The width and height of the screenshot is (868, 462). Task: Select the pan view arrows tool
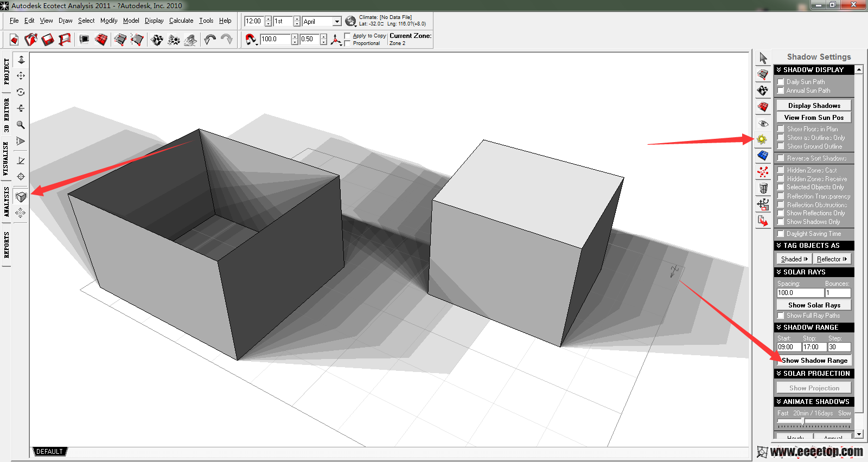pyautogui.click(x=21, y=76)
